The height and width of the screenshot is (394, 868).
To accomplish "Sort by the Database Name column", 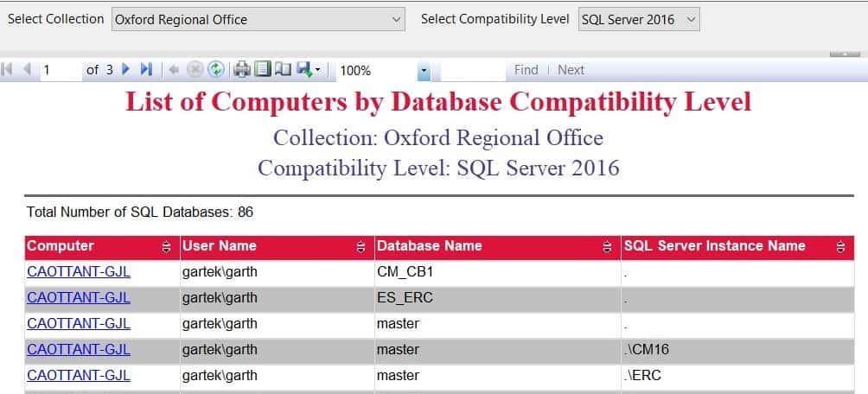I will pos(607,247).
